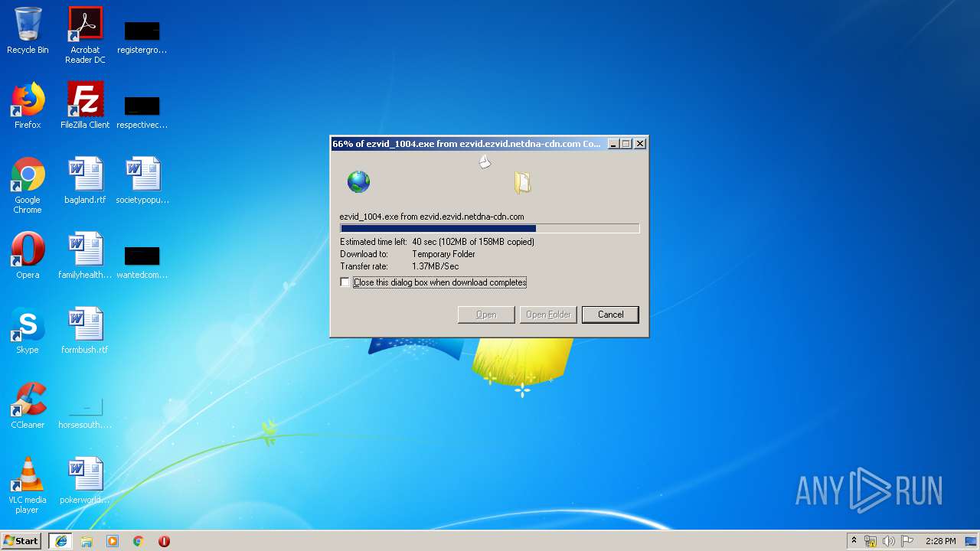Click the volume speaker tray icon
Image resolution: width=980 pixels, height=551 pixels.
(x=889, y=541)
